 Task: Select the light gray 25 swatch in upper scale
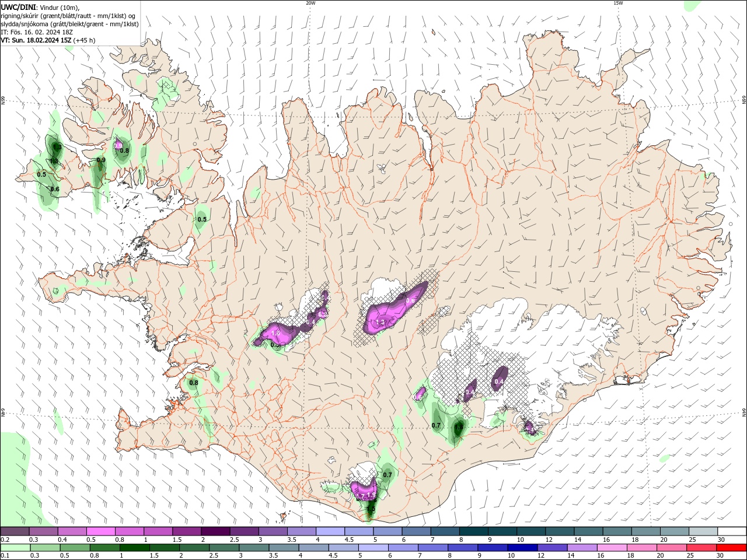click(703, 531)
